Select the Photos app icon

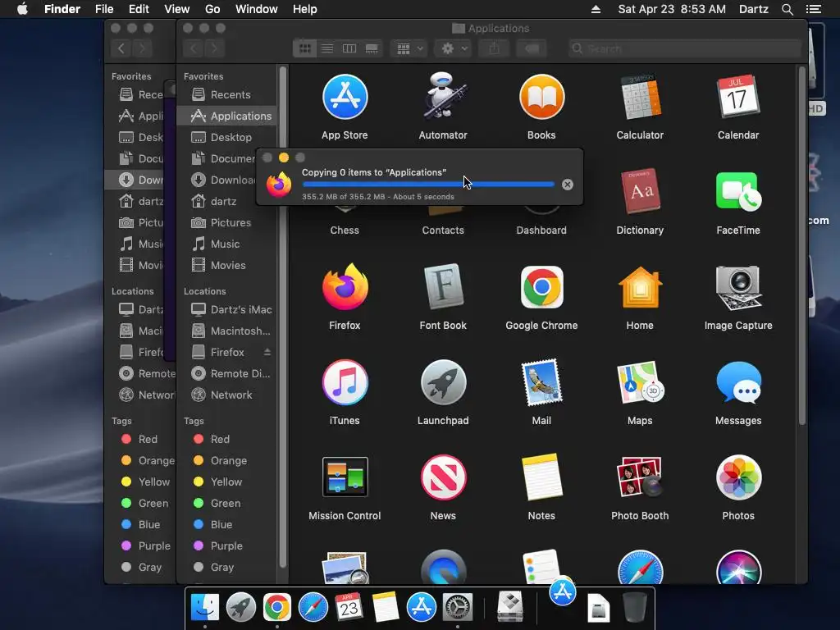point(738,477)
